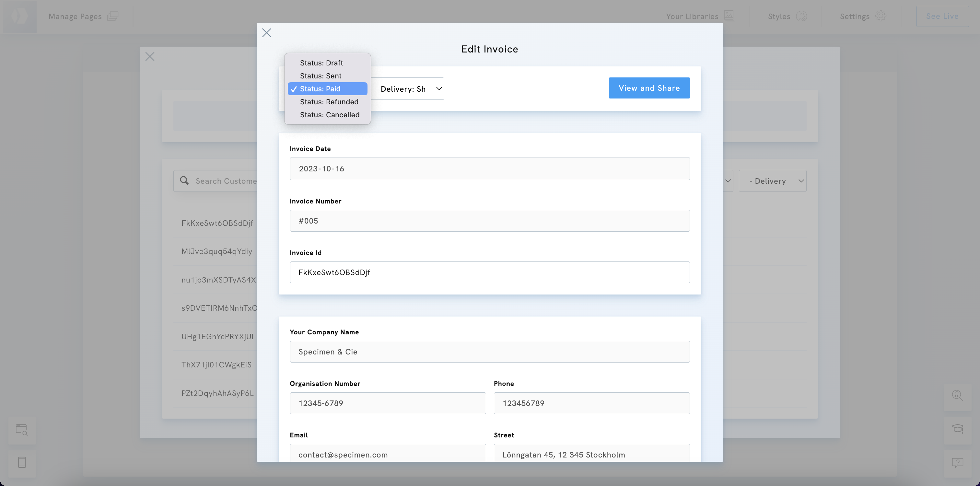Image resolution: width=980 pixels, height=486 pixels.
Task: Choose Status: Cancelled menu entry
Action: [x=330, y=114]
